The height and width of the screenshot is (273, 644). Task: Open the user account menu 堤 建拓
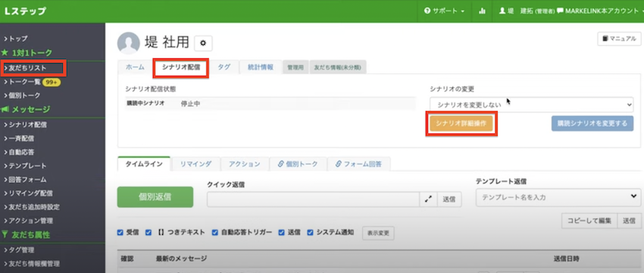point(527,11)
